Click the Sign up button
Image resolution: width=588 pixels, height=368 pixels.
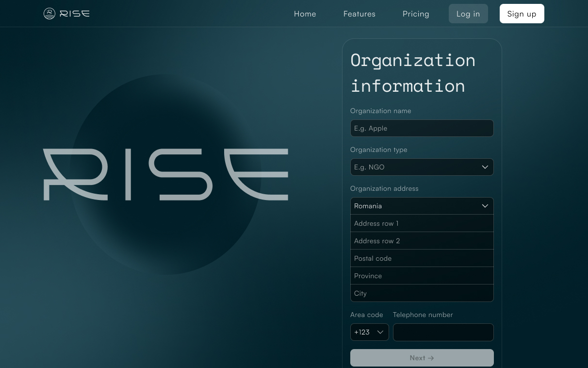522,14
